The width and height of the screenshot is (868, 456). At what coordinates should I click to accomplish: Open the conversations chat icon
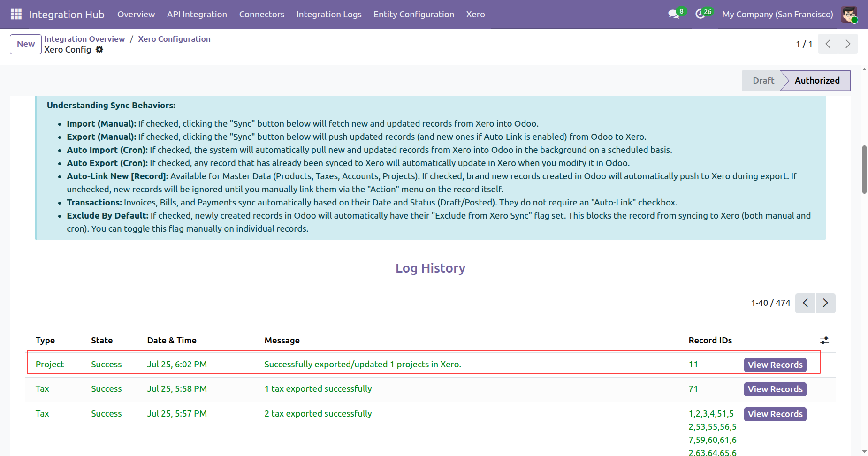pos(675,14)
